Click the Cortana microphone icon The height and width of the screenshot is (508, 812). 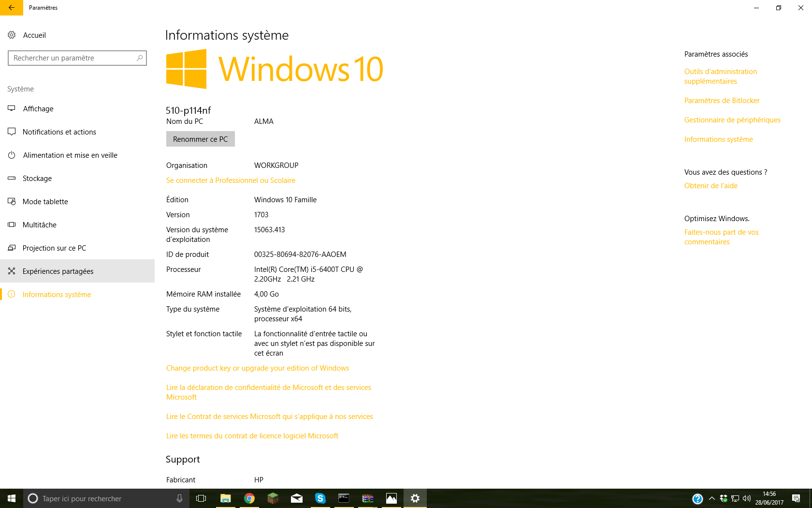179,498
